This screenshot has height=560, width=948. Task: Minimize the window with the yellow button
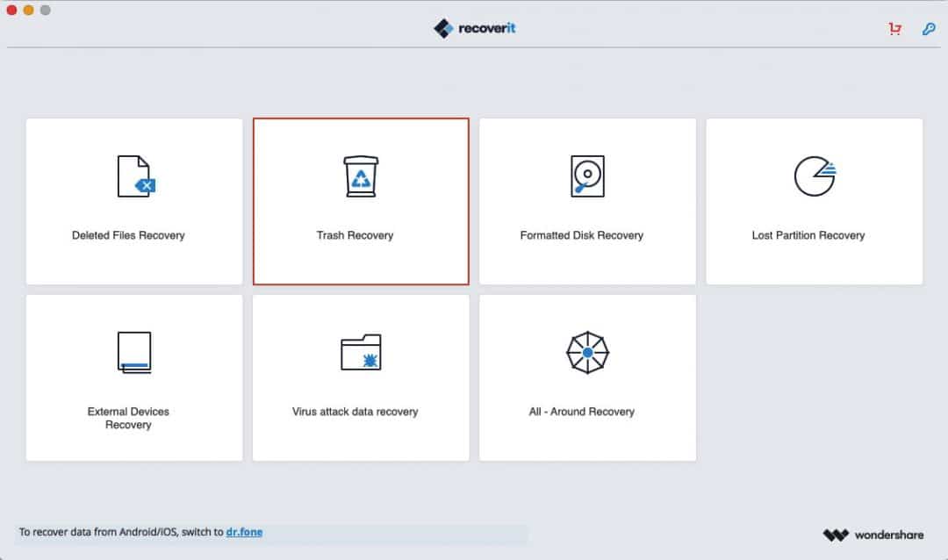tap(28, 10)
